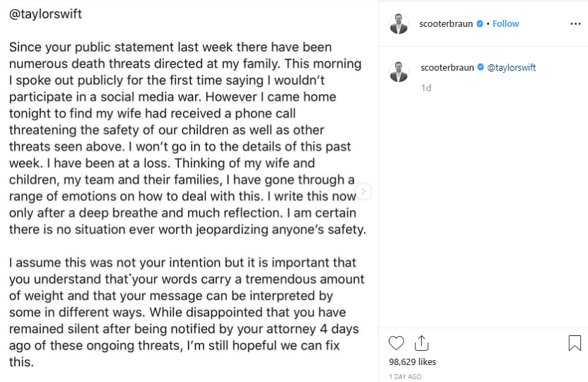Open the scooterbraun username in the header
Image resolution: width=588 pixels, height=382 pixels.
coord(446,23)
